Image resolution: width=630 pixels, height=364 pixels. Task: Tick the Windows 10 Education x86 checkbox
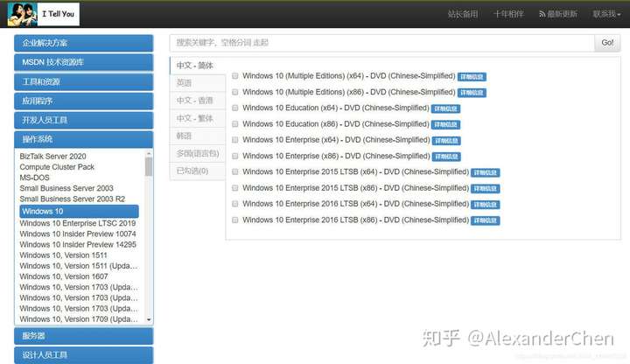pyautogui.click(x=235, y=124)
